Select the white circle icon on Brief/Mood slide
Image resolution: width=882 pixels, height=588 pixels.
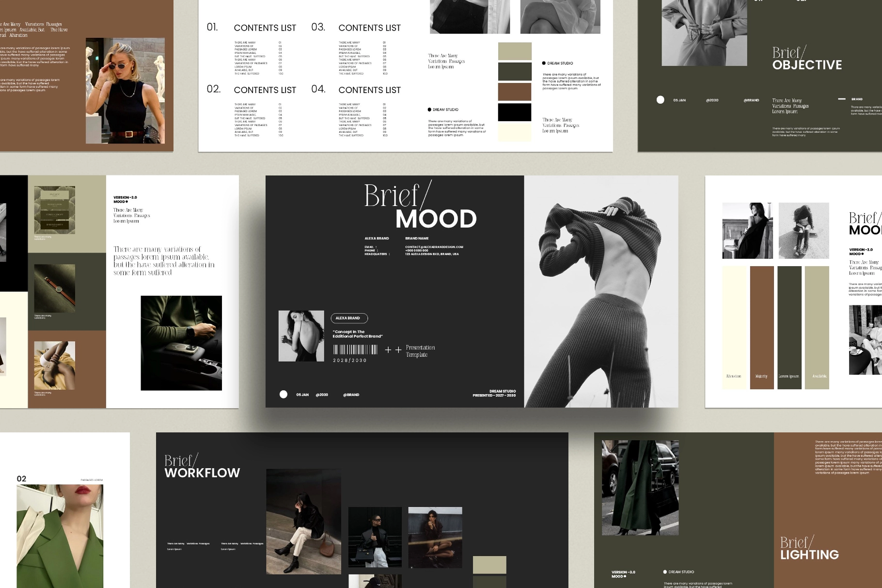pyautogui.click(x=283, y=394)
